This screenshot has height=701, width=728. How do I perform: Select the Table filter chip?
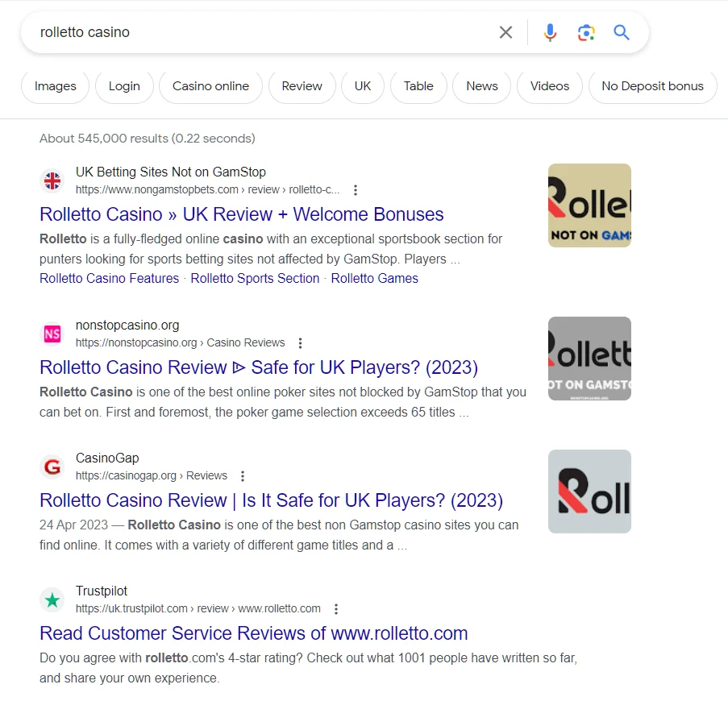click(x=418, y=86)
